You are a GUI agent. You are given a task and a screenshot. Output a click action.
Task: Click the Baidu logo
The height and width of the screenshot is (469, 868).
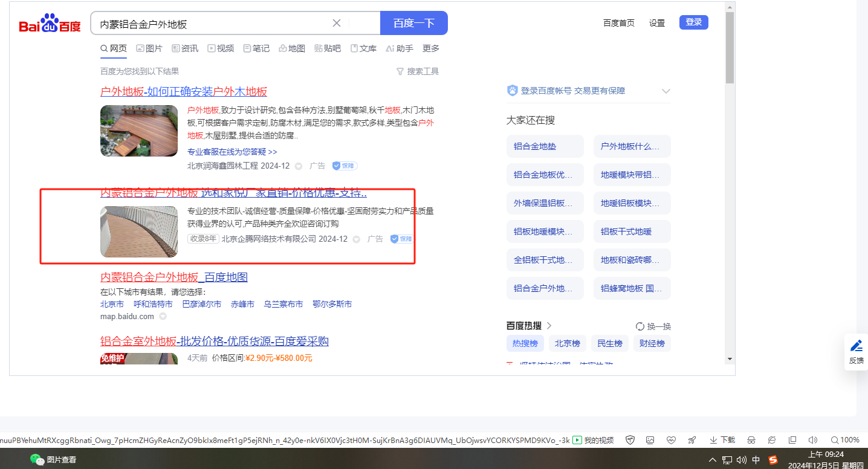click(x=50, y=24)
